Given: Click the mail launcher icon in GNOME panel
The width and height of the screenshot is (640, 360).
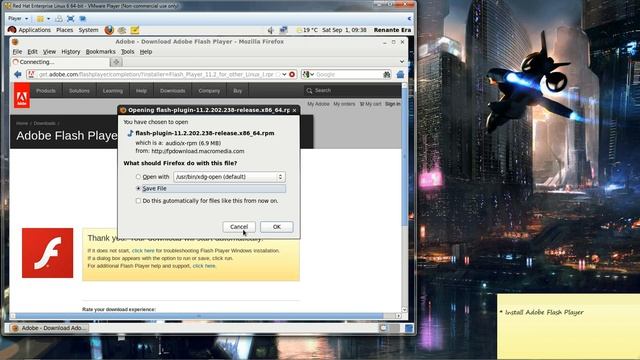Looking at the screenshot, I should pos(122,30).
